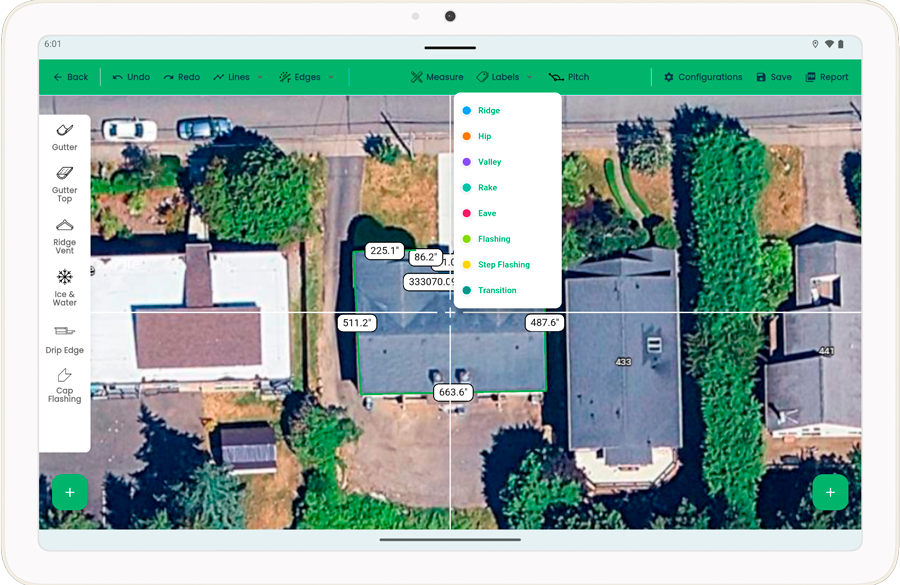
Task: Save the current roof measurement
Action: coord(773,77)
